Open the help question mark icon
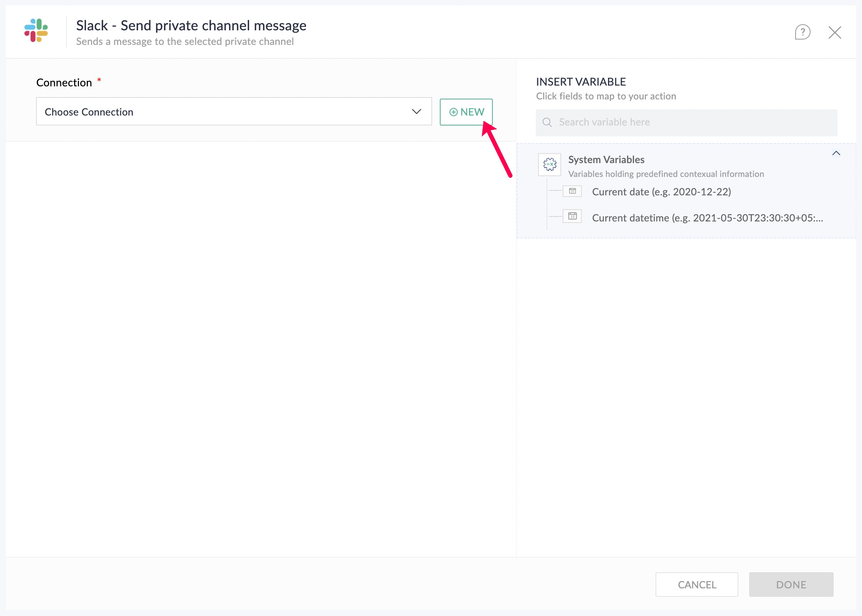 point(802,32)
